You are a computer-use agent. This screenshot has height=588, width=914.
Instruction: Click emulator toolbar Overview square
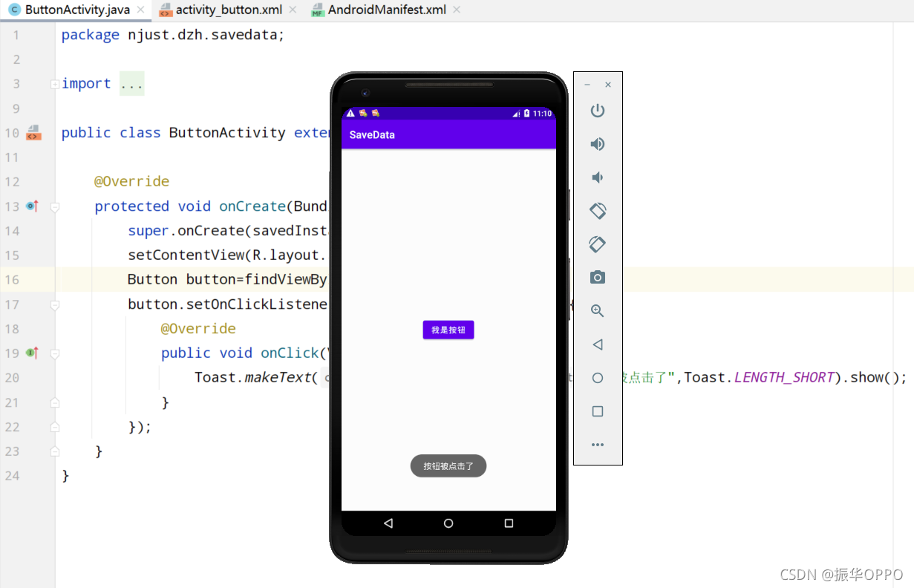(598, 411)
